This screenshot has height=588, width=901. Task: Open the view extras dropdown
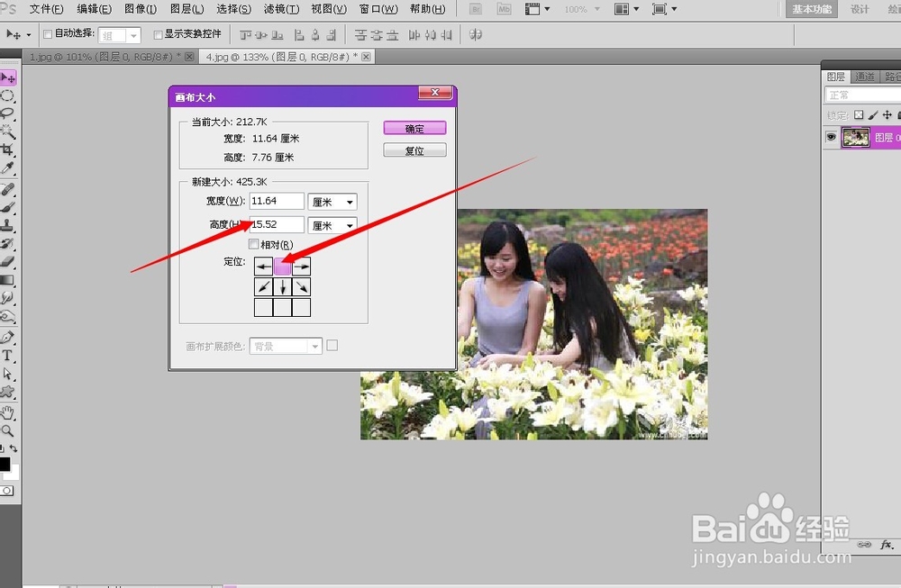click(x=538, y=9)
